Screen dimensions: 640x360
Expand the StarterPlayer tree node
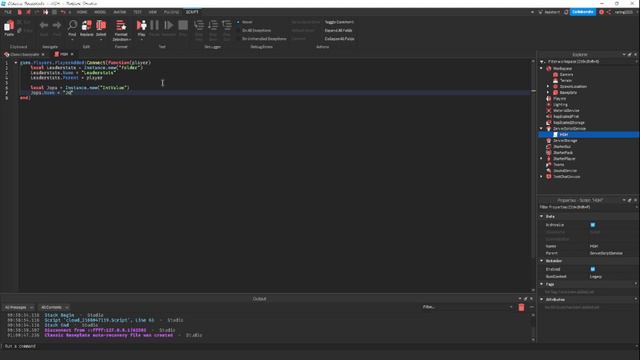click(542, 158)
